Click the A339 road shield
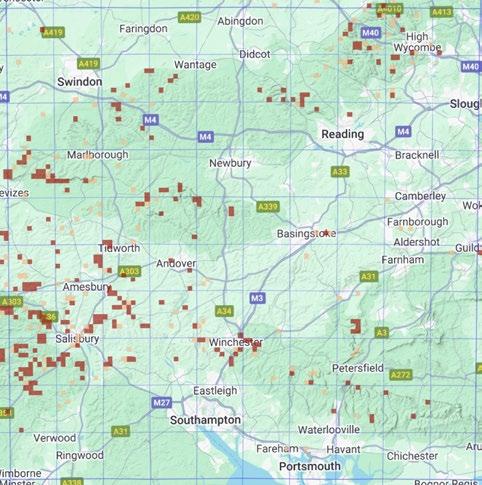482x485 pixels. (268, 207)
